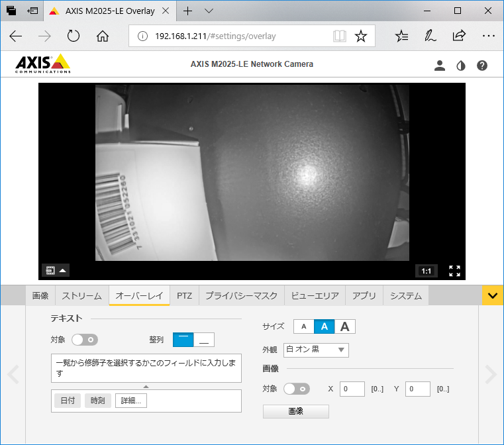Go to browser home page icon
Image resolution: width=504 pixels, height=445 pixels.
tap(103, 36)
